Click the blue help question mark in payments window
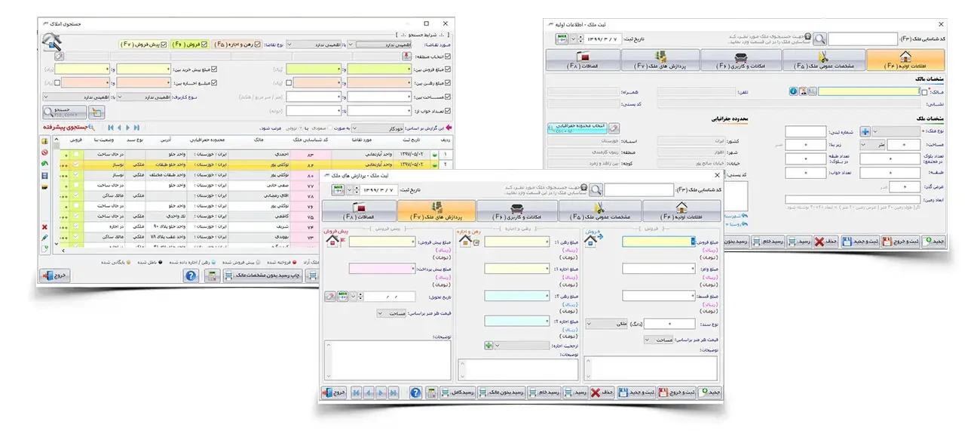The height and width of the screenshot is (443, 980). (415, 393)
